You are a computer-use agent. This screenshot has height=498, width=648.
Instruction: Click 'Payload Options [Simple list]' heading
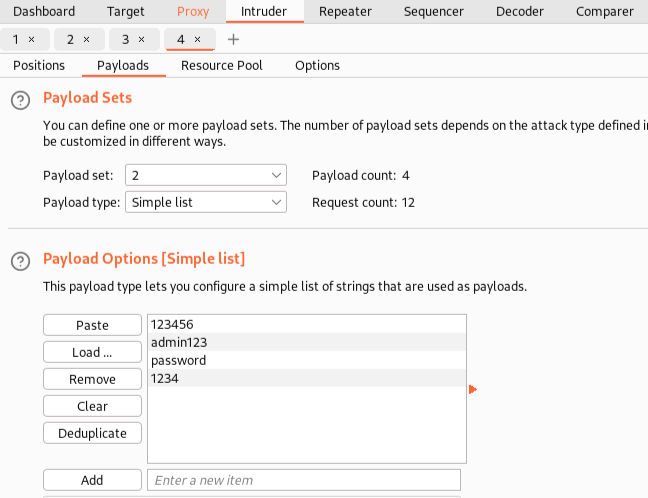tap(144, 259)
